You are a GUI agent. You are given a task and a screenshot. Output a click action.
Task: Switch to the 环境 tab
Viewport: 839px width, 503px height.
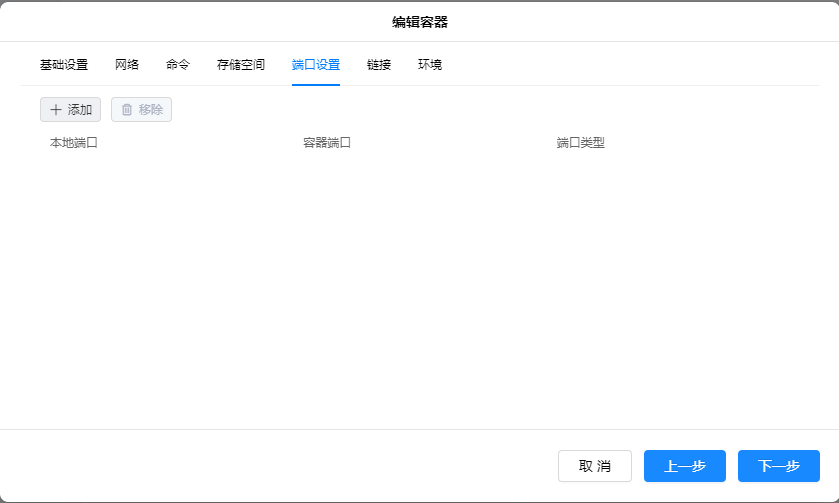(x=430, y=65)
